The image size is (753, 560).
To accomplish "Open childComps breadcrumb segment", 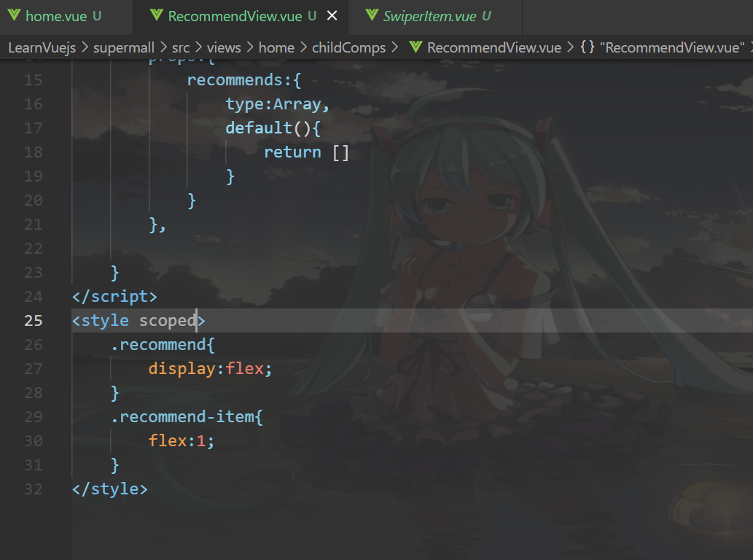I will coord(348,47).
